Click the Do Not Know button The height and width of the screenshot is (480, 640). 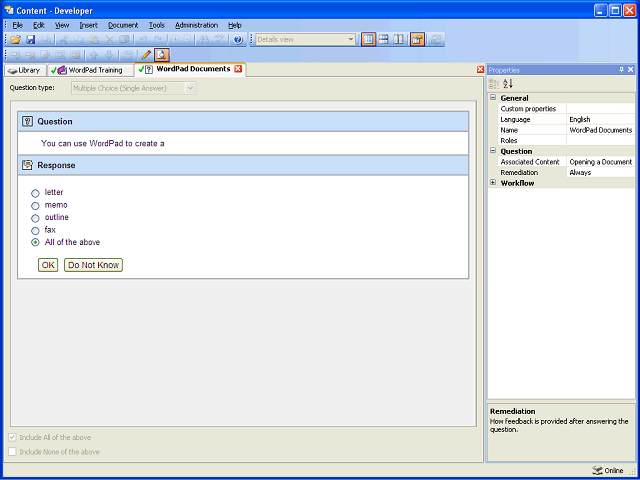[x=93, y=265]
